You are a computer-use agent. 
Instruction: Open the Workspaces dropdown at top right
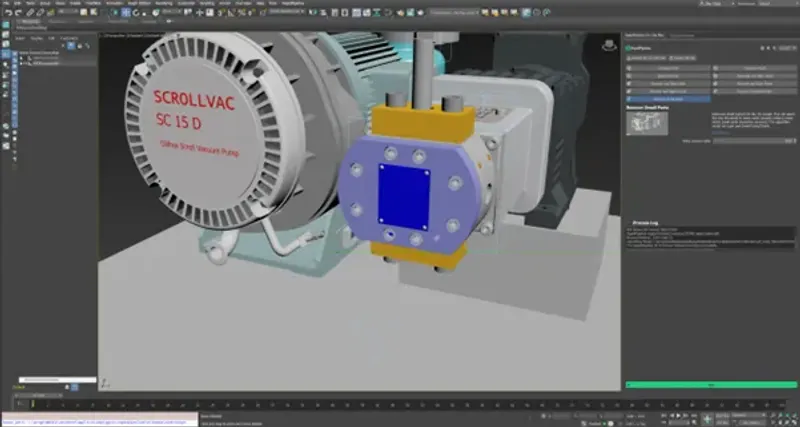778,3
